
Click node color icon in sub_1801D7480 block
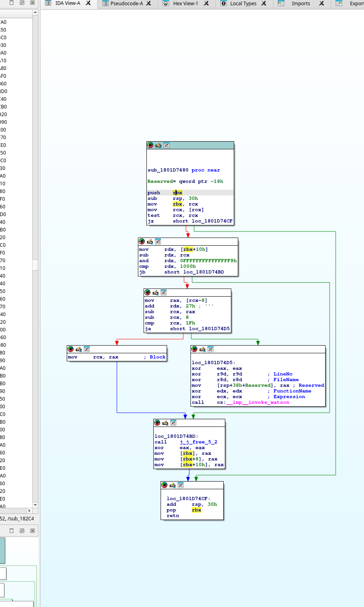click(150, 145)
